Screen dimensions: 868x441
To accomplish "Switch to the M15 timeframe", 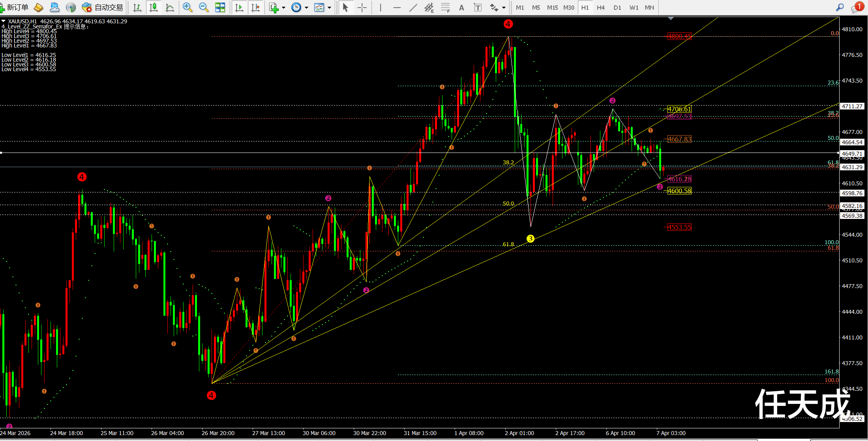I will point(552,8).
